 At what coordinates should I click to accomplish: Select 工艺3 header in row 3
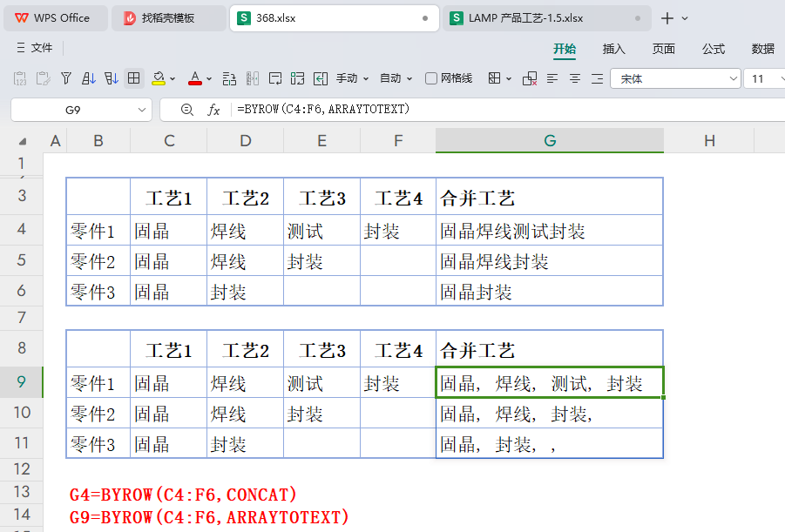[321, 197]
